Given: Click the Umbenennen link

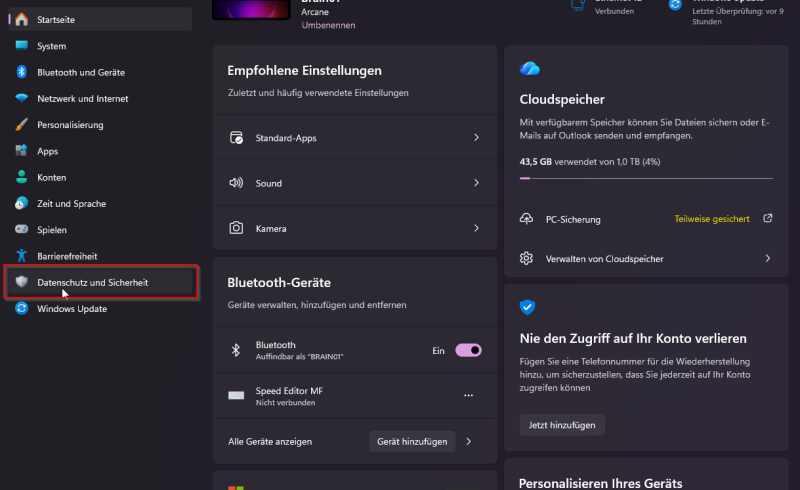Looking at the screenshot, I should 328,25.
